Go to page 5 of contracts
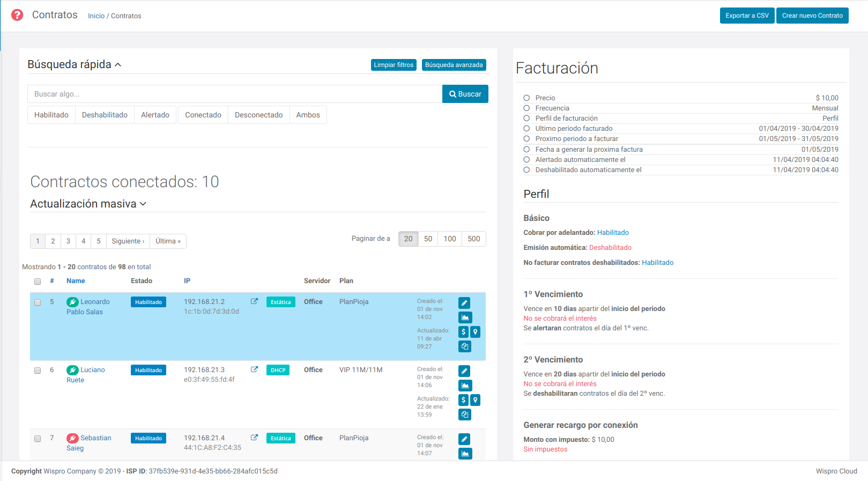Screen dimensions: 868x481 point(99,241)
